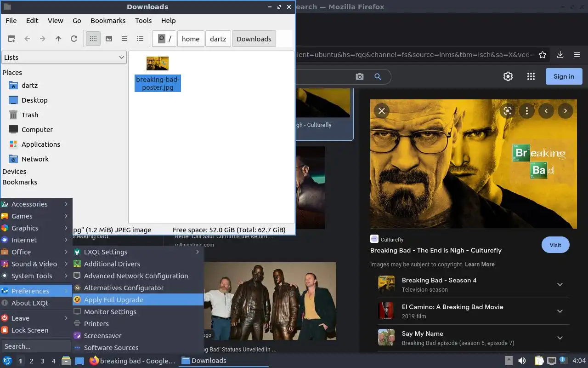The height and width of the screenshot is (368, 588).
Task: Open the File menu
Action: [11, 21]
